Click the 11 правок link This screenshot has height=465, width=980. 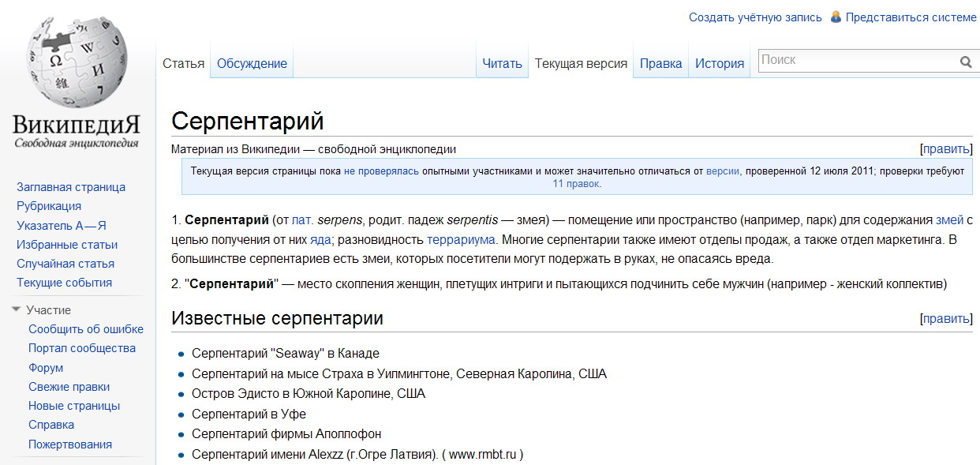coord(576,183)
